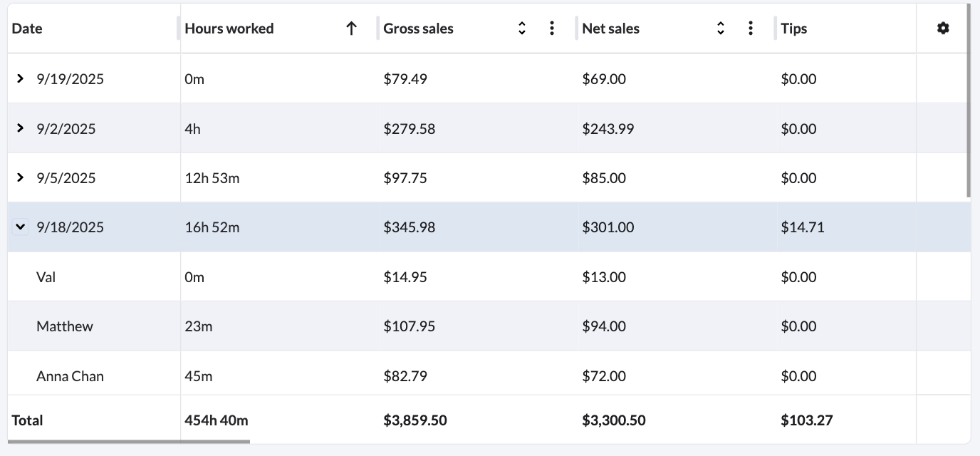980x456 pixels.
Task: Click the collapse arrow beside 9/18/2025
Action: coord(20,227)
